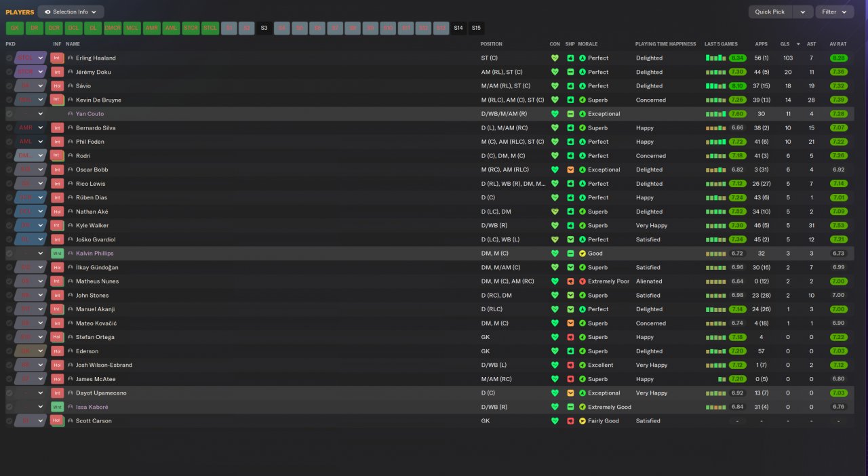This screenshot has width=868, height=476.
Task: Open profile icon beside Rodri
Action: [x=70, y=156]
